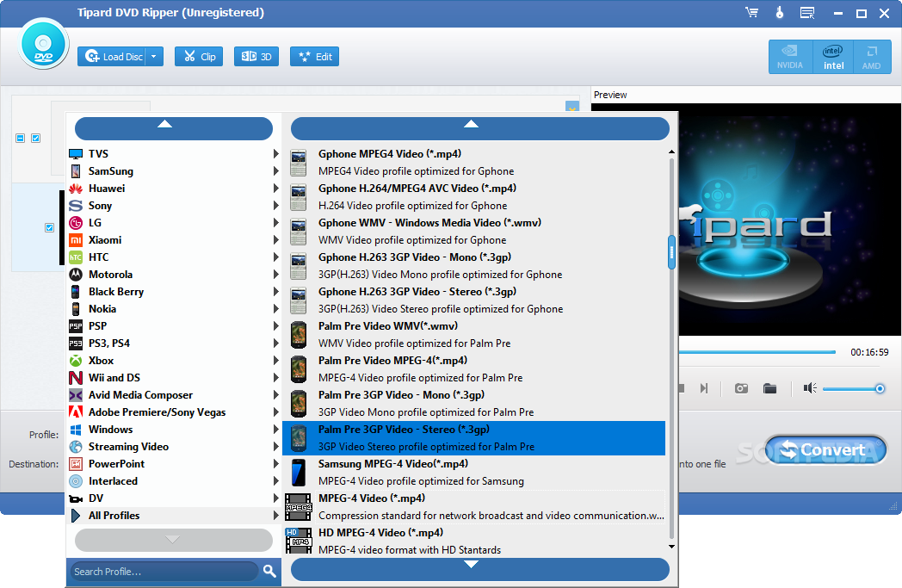Toggle the checked title checkbox at top
902x588 pixels.
click(x=35, y=138)
